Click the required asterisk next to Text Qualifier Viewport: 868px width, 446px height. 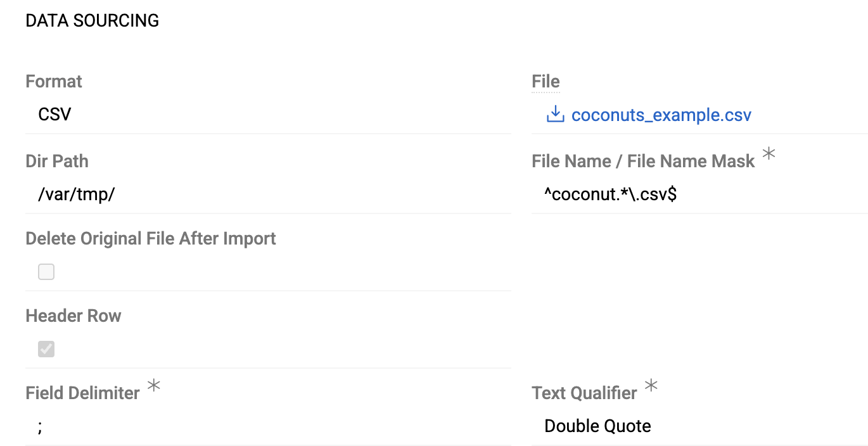click(651, 385)
